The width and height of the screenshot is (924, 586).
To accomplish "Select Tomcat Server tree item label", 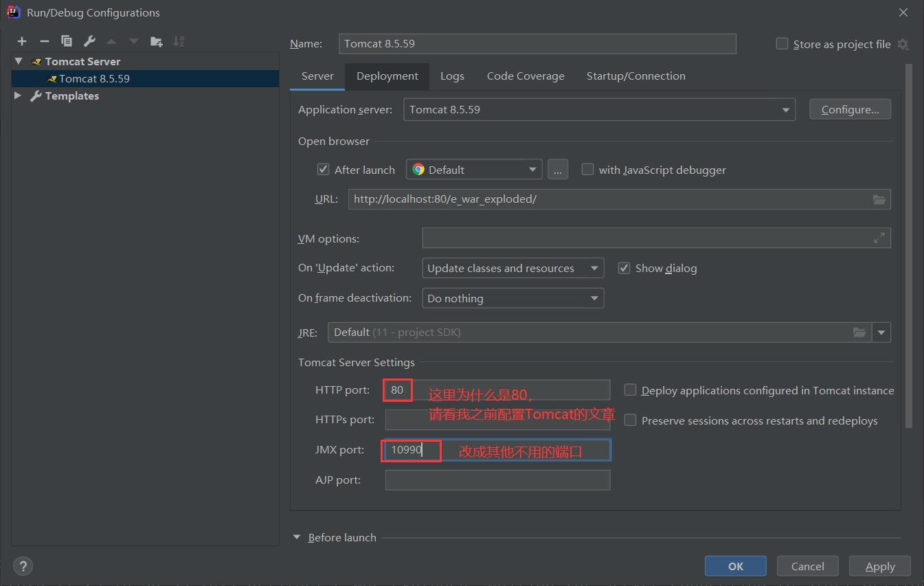I will coord(82,61).
